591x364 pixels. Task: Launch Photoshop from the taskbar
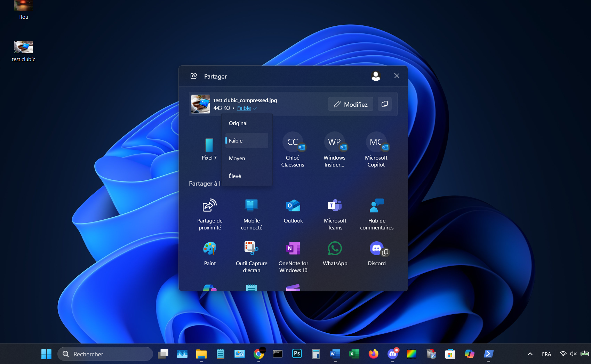pos(297,354)
